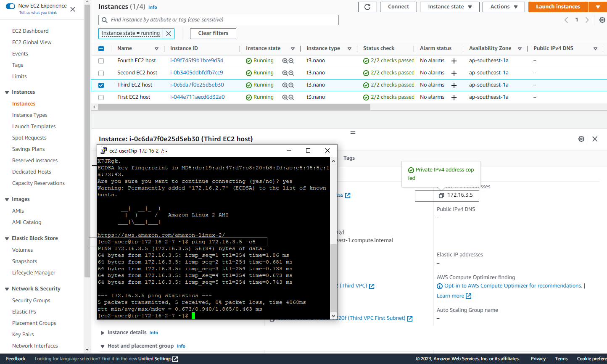
Task: Click the Launch instances button
Action: pyautogui.click(x=558, y=7)
